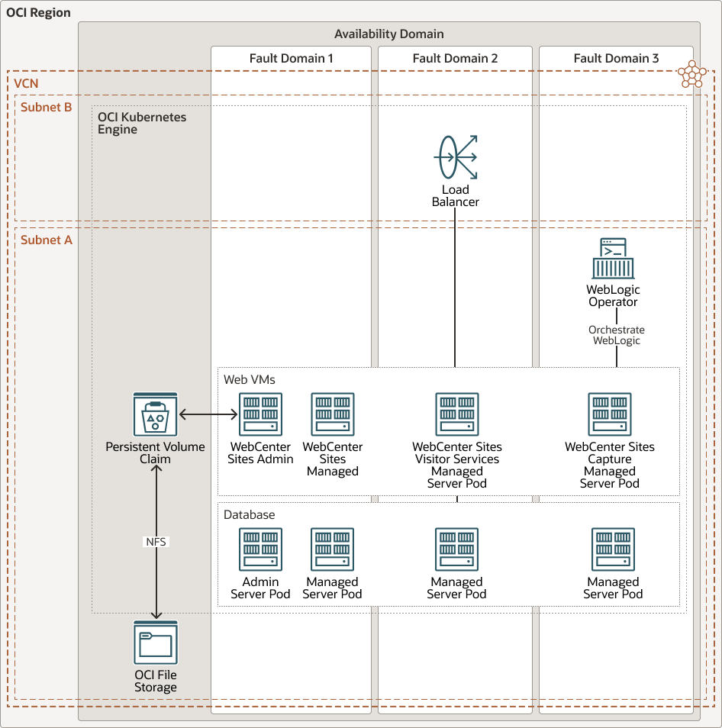Click the VCN network icon at corner

click(691, 74)
